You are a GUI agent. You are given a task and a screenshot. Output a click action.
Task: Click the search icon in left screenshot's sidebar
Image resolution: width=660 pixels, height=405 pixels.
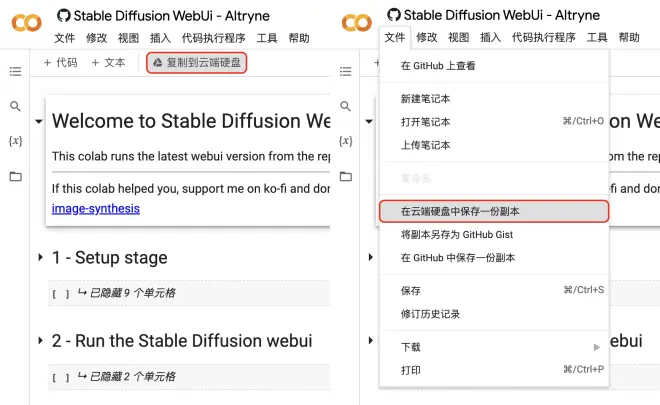[x=15, y=106]
